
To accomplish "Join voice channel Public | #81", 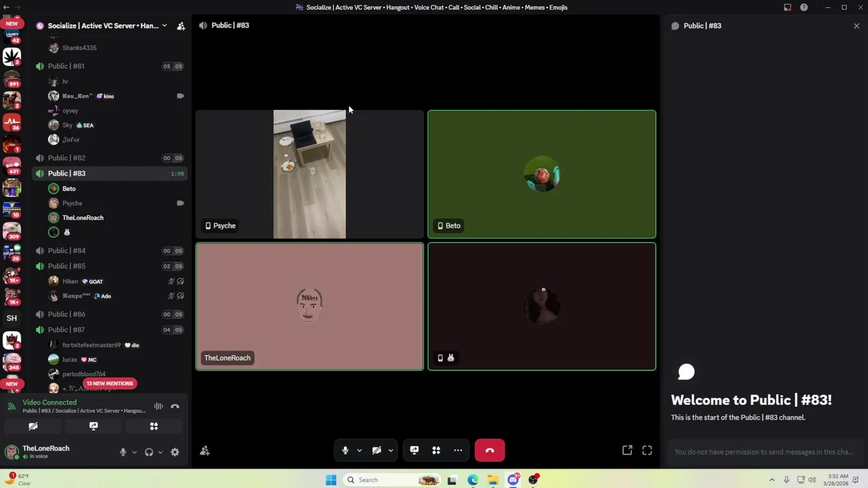I will tap(108, 66).
